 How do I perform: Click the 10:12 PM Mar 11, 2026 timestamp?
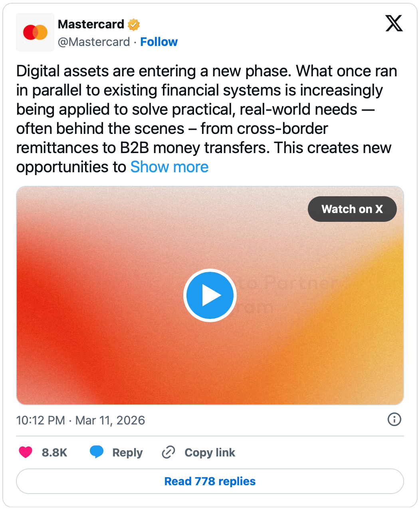80,420
